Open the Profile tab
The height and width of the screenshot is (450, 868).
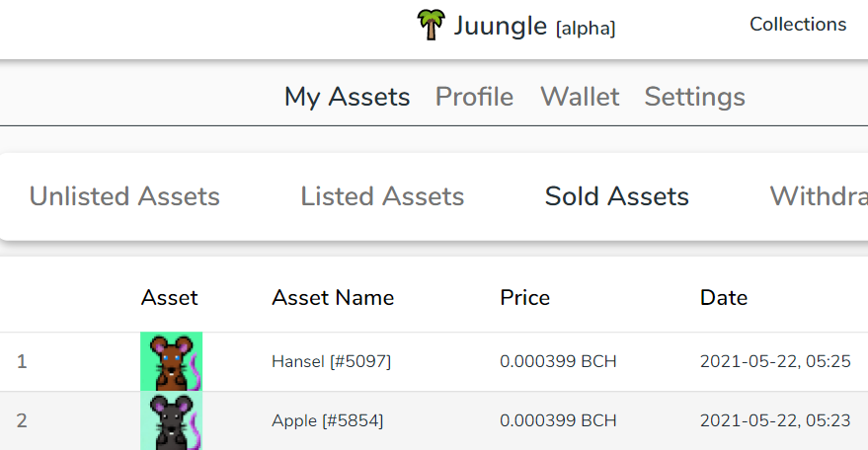point(474,97)
